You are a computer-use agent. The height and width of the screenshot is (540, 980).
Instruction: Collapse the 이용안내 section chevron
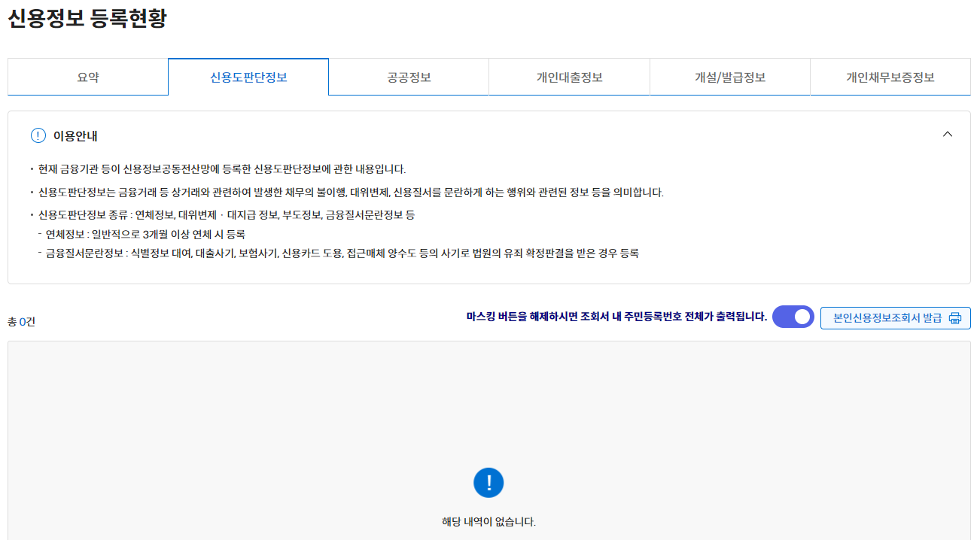click(x=948, y=135)
